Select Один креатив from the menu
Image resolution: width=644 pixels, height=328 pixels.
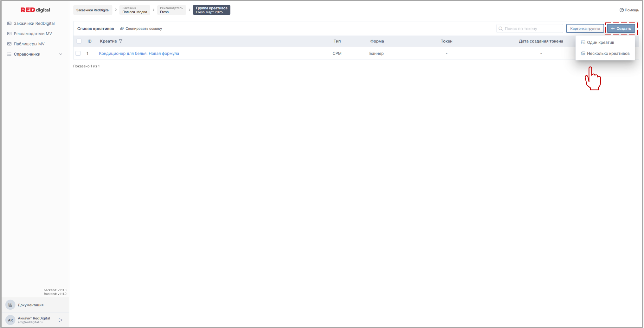click(x=600, y=42)
